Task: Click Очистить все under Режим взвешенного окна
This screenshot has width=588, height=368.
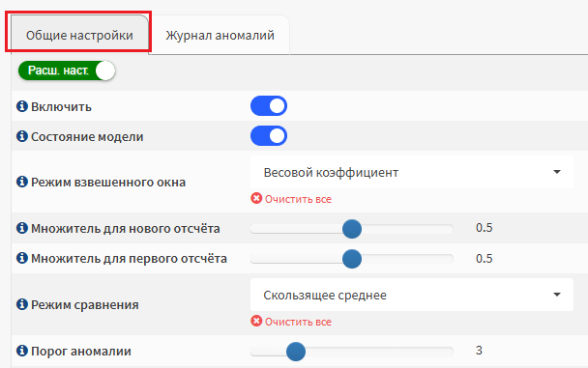Action: tap(298, 199)
